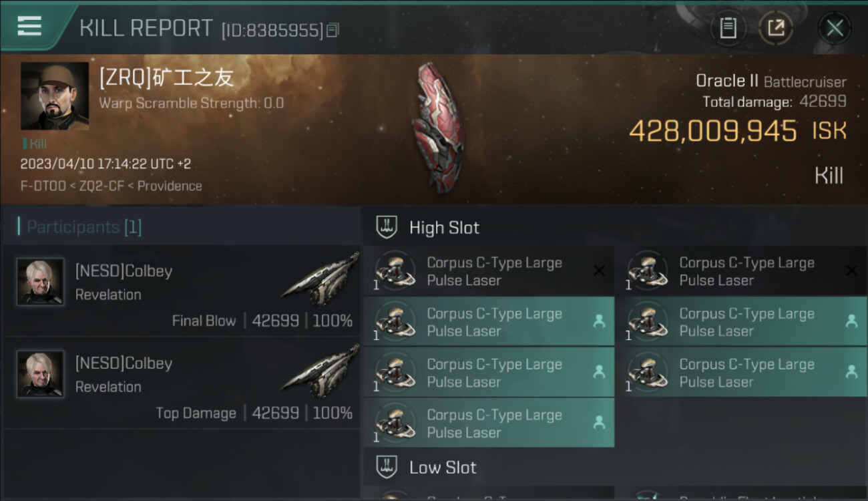
Task: Open the Oracle II ship image
Action: click(437, 127)
